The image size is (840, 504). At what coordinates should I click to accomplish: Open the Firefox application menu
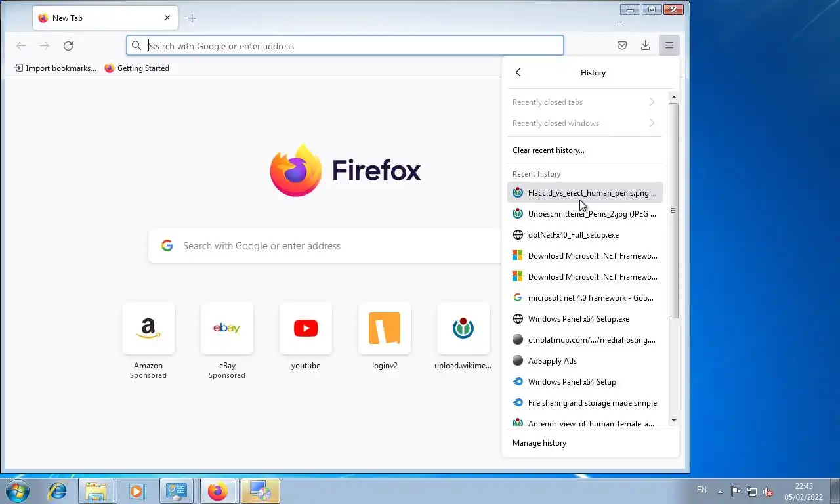[x=669, y=45]
